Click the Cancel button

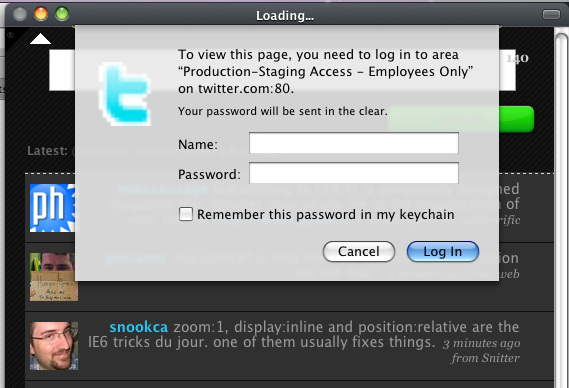359,252
